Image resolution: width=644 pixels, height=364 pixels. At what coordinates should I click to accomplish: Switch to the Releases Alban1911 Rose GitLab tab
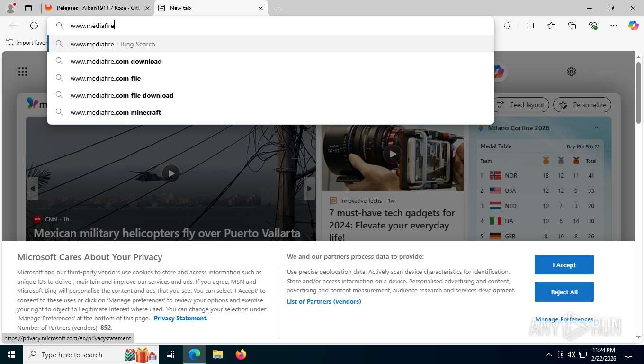98,8
